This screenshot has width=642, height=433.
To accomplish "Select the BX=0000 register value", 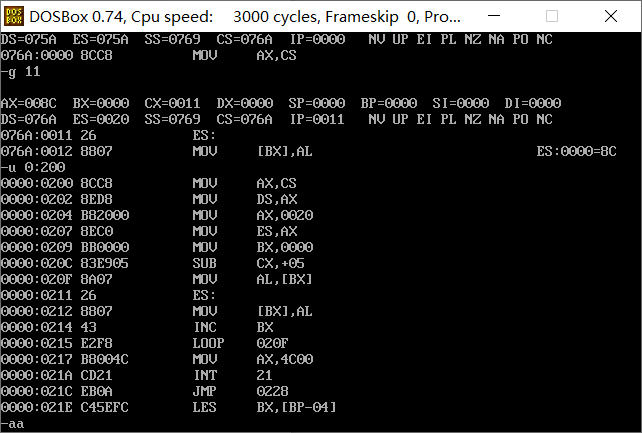I will [x=101, y=103].
